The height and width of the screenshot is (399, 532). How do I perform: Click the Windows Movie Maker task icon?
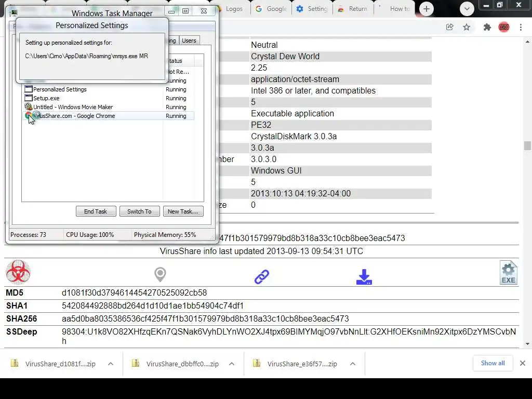29,107
